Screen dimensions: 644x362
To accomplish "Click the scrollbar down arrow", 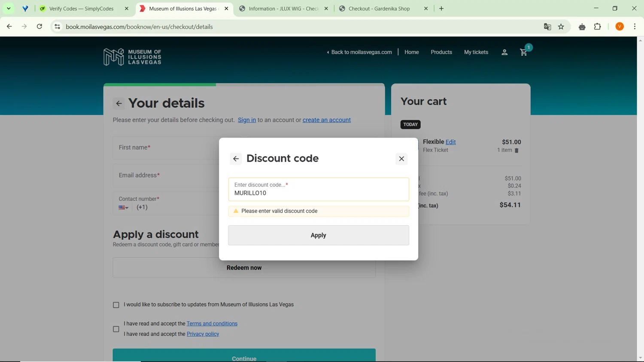I will 640,358.
